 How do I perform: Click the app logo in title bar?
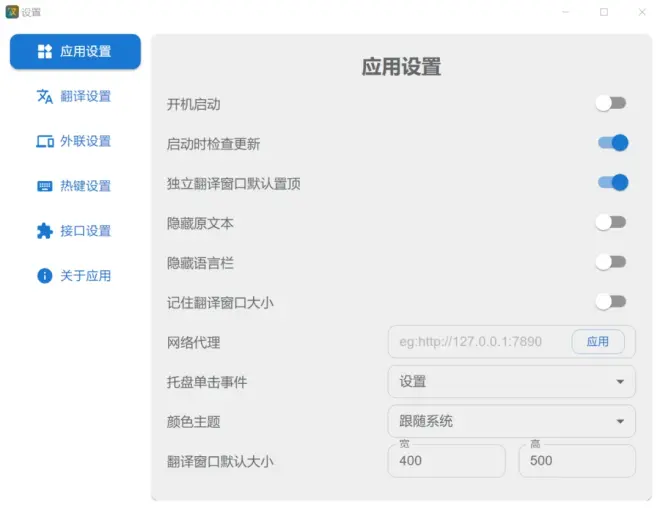[12, 12]
